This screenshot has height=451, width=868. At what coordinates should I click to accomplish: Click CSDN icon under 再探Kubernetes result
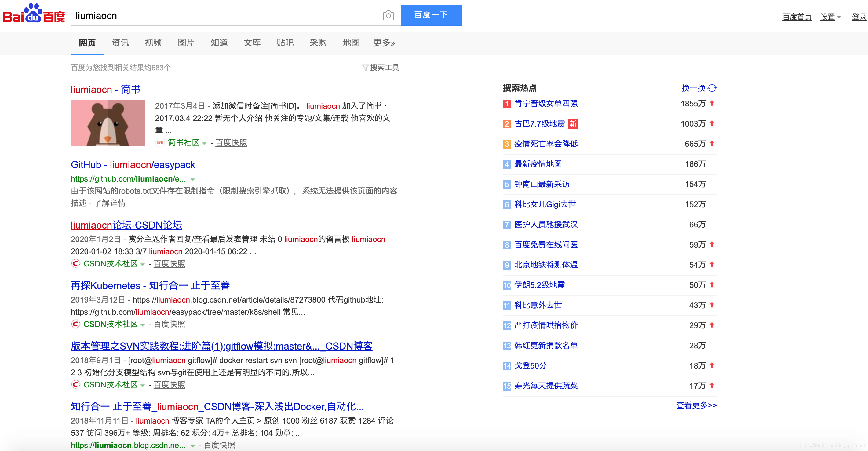pyautogui.click(x=75, y=324)
